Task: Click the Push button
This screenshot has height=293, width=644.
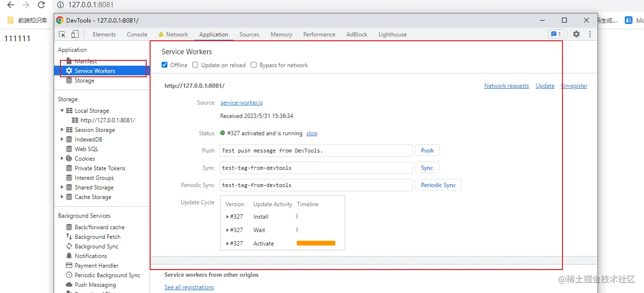Action: [427, 151]
